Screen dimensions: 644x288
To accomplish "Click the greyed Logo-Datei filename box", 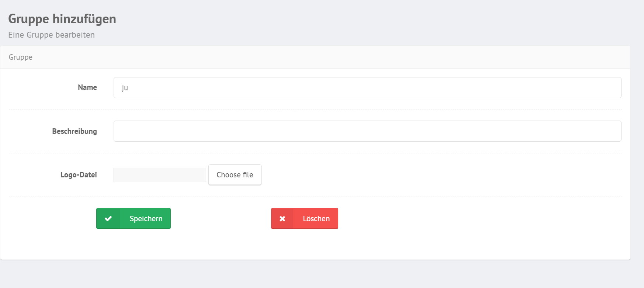I will tap(160, 175).
